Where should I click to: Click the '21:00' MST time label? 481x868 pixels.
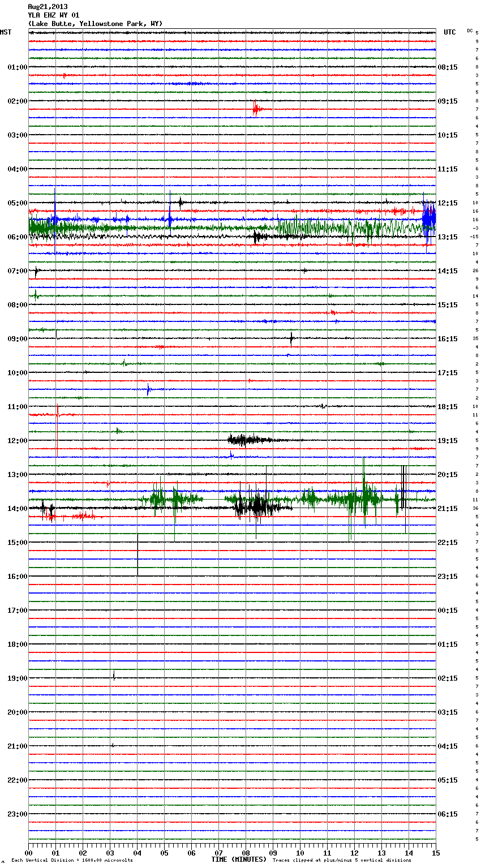click(x=17, y=746)
